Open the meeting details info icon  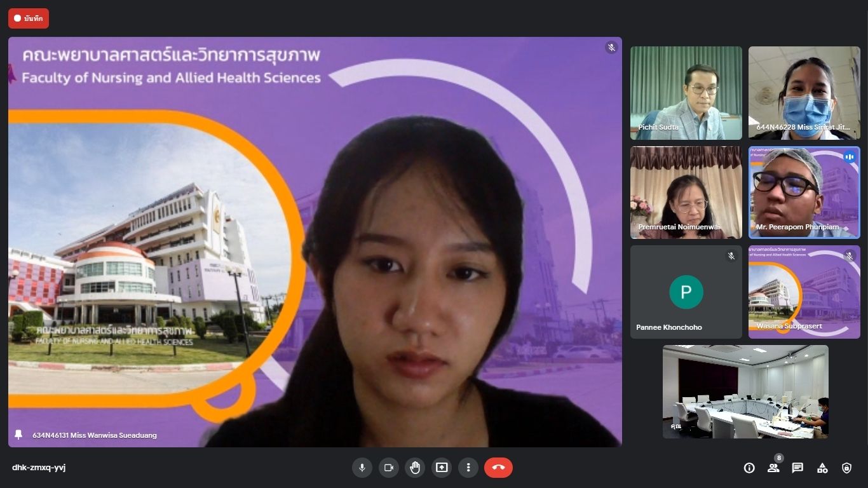pos(749,468)
